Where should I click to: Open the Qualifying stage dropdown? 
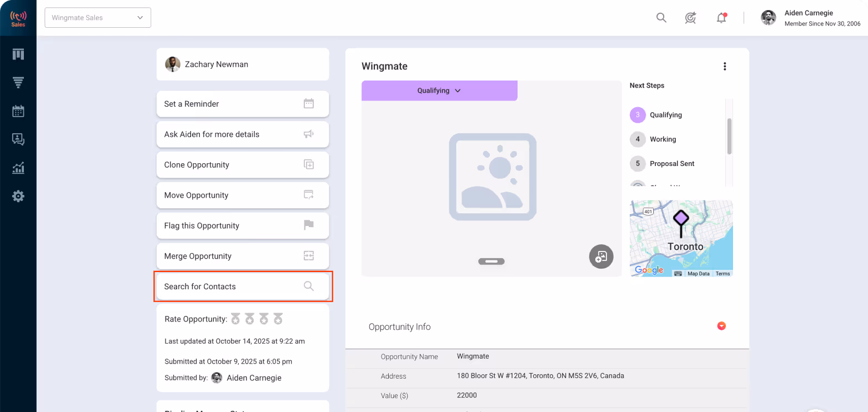(439, 91)
